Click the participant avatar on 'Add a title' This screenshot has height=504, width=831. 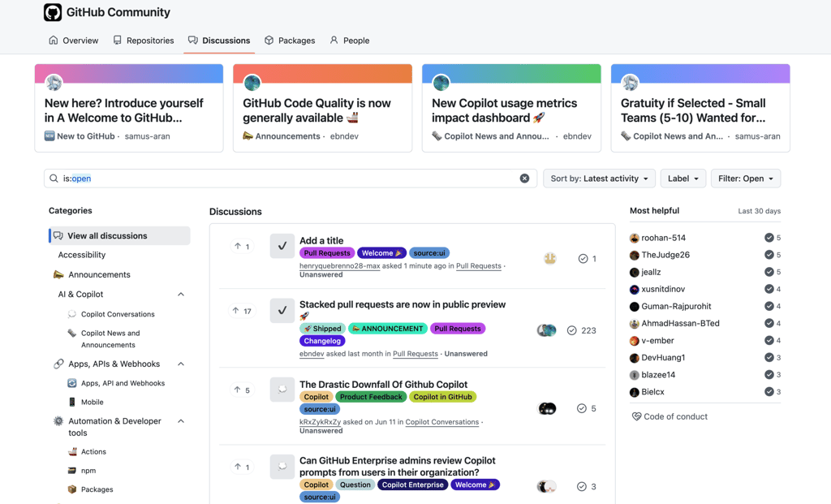click(x=550, y=259)
